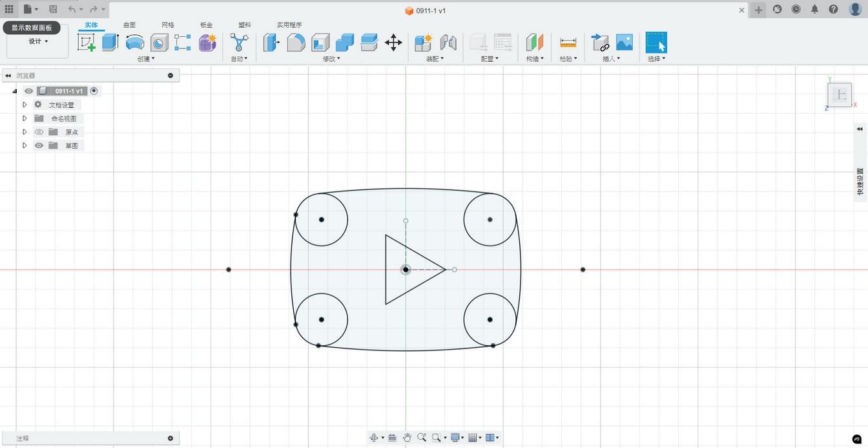The image size is (868, 448).
Task: Activate the 0911-1 v1 component radio button
Action: (94, 91)
